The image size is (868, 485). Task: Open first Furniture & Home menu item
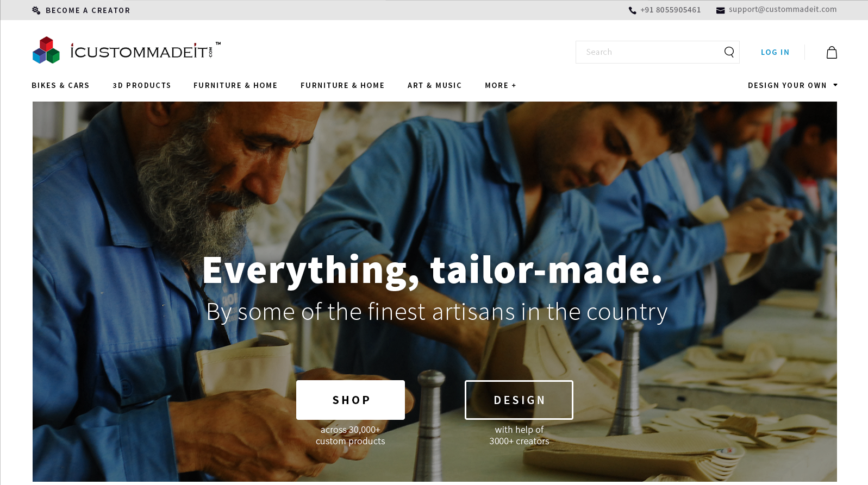235,85
